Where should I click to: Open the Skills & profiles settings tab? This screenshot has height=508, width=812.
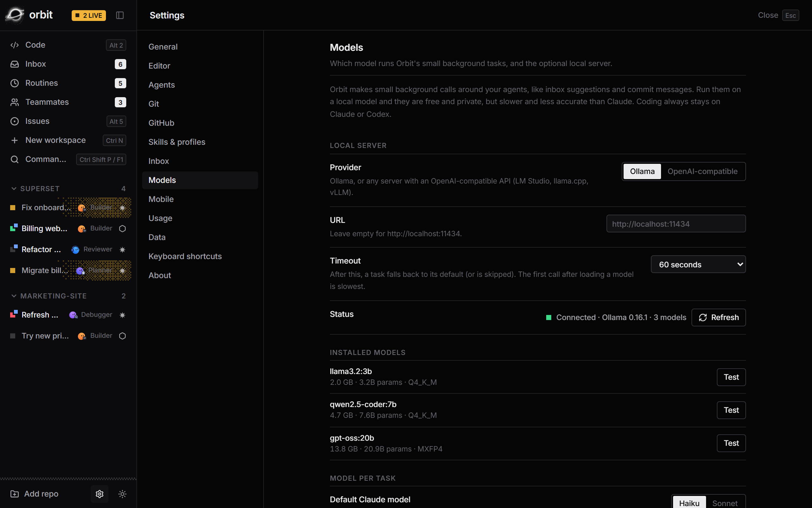click(x=200, y=142)
